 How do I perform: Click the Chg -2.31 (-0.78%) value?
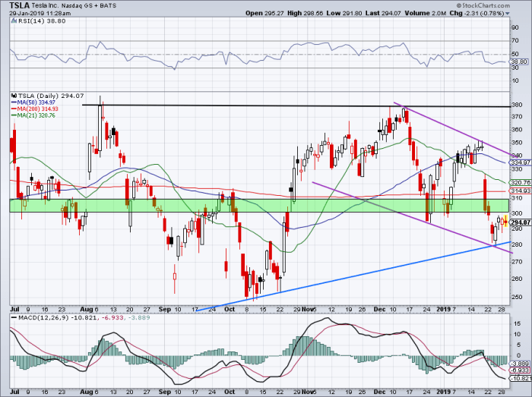point(477,13)
